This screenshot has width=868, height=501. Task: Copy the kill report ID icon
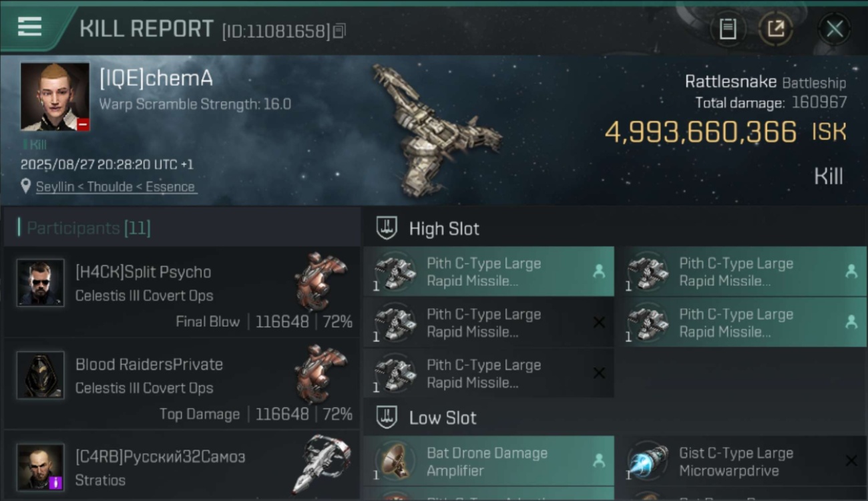pos(339,31)
